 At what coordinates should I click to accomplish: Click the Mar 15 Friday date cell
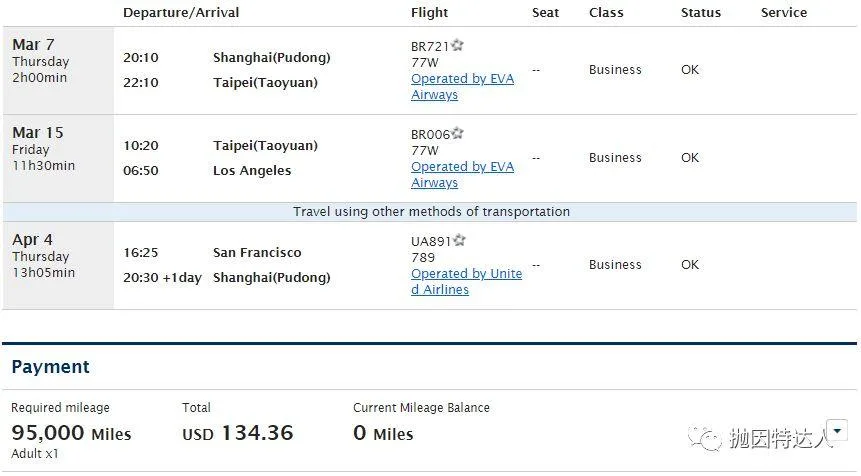click(58, 159)
